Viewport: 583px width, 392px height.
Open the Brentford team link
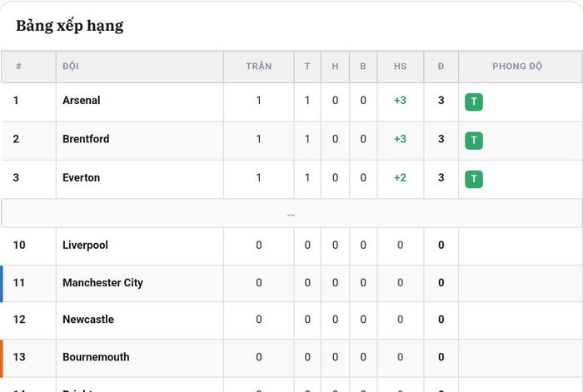pyautogui.click(x=86, y=139)
